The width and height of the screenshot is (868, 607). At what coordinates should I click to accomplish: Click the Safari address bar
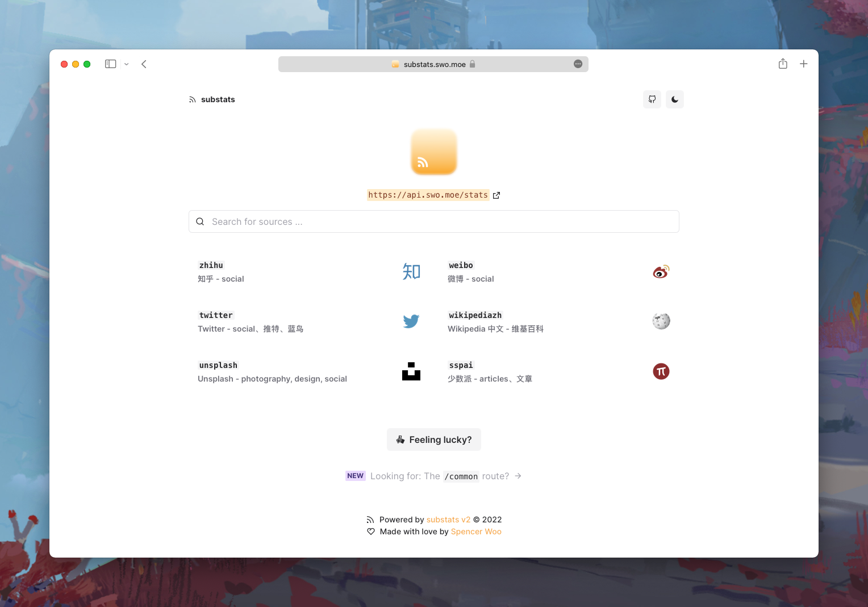point(433,64)
